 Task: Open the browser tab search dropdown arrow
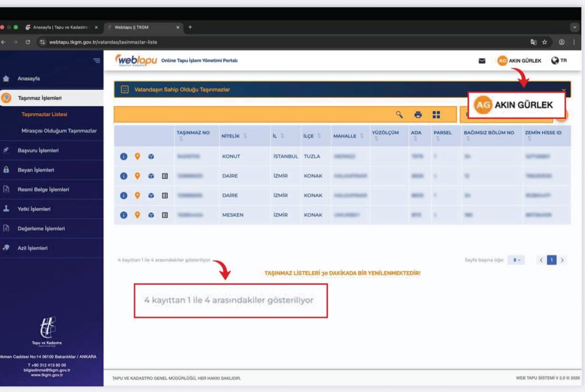click(574, 27)
